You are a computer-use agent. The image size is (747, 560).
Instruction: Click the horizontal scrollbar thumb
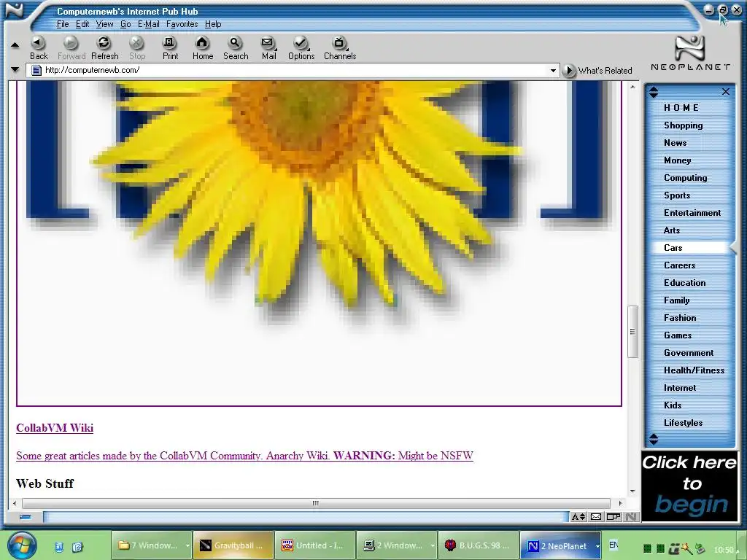(316, 503)
